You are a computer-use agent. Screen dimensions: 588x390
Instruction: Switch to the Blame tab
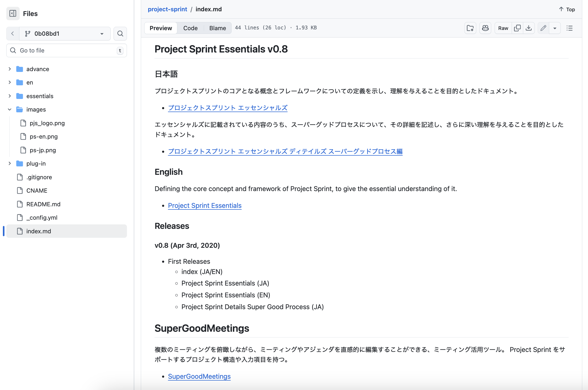coord(217,28)
